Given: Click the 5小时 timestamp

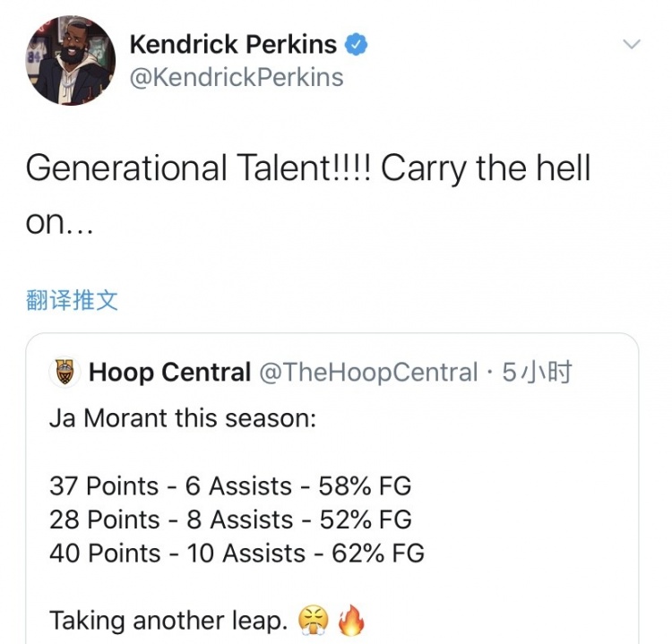Looking at the screenshot, I should coord(537,373).
